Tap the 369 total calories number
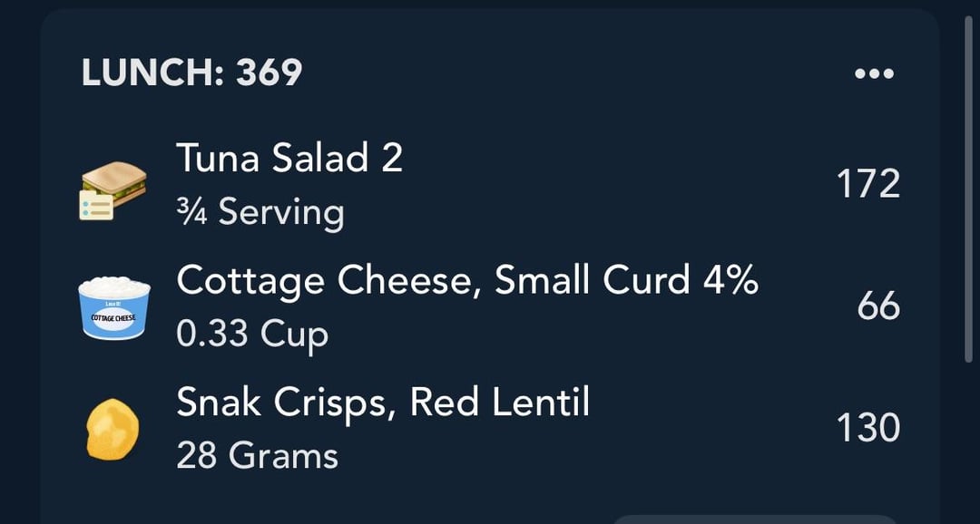The image size is (980, 524). tap(269, 73)
